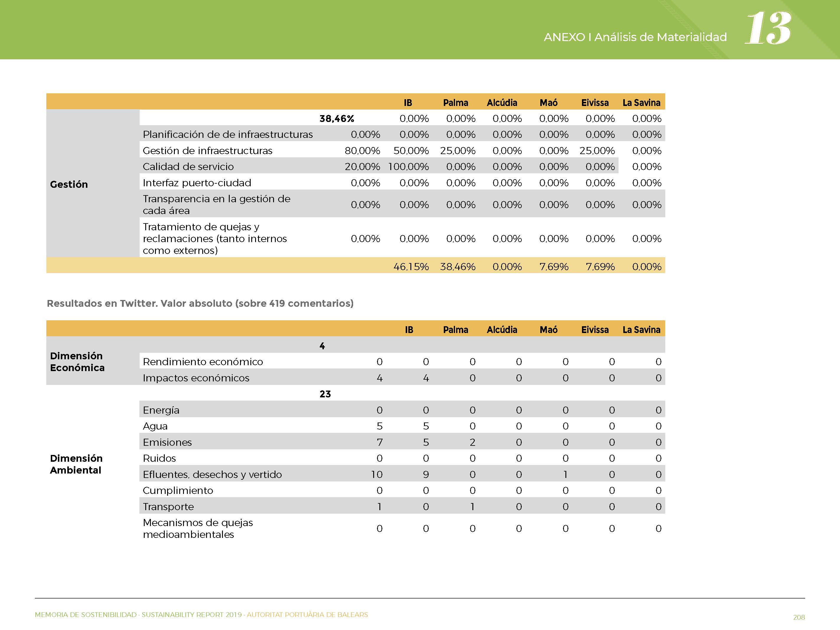Screen dimensions: 840x630
Task: Click 'Transparencia en la gestión de cada área' label
Action: (x=216, y=205)
